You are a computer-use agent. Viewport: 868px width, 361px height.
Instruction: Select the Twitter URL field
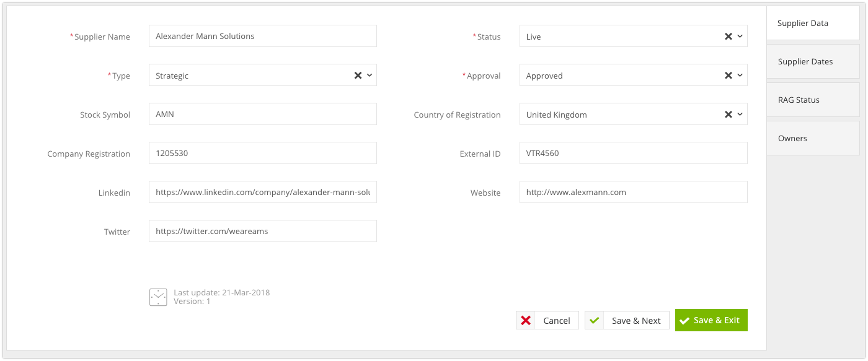coord(263,231)
